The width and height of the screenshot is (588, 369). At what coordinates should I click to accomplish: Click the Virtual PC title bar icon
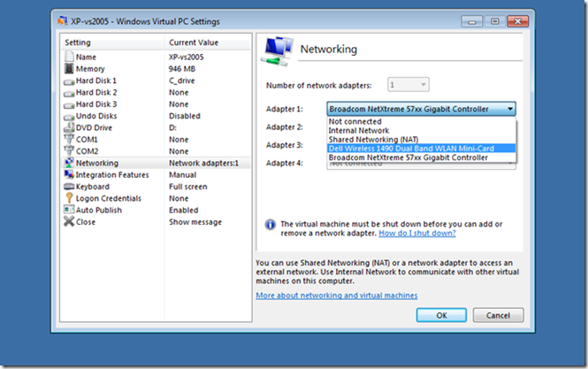click(62, 21)
